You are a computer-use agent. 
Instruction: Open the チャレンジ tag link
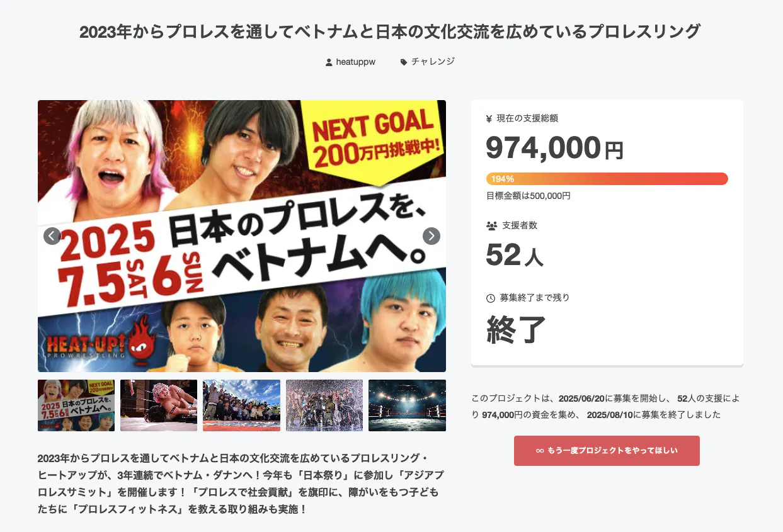click(433, 62)
